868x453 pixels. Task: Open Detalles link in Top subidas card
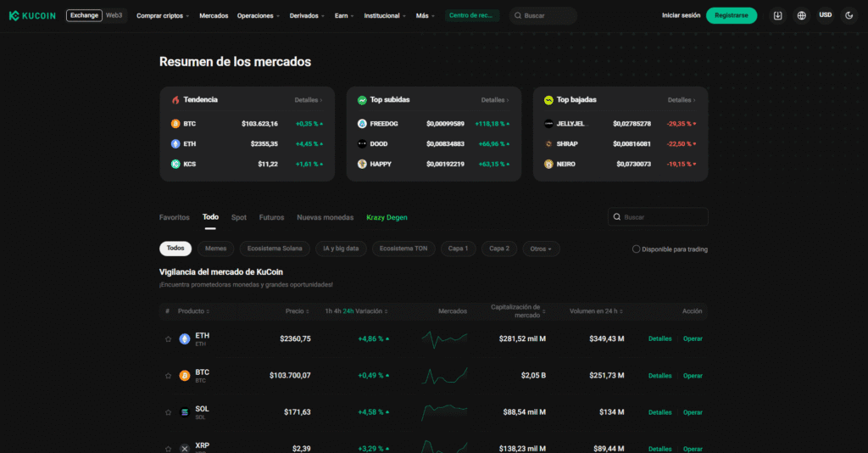(x=495, y=100)
